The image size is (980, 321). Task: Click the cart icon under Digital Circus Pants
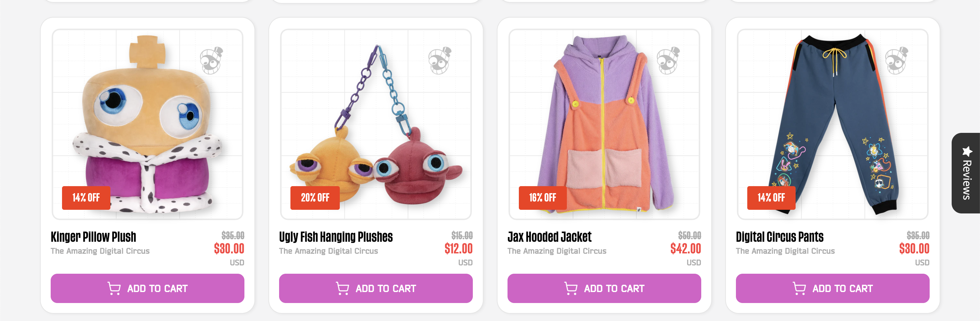coord(799,288)
